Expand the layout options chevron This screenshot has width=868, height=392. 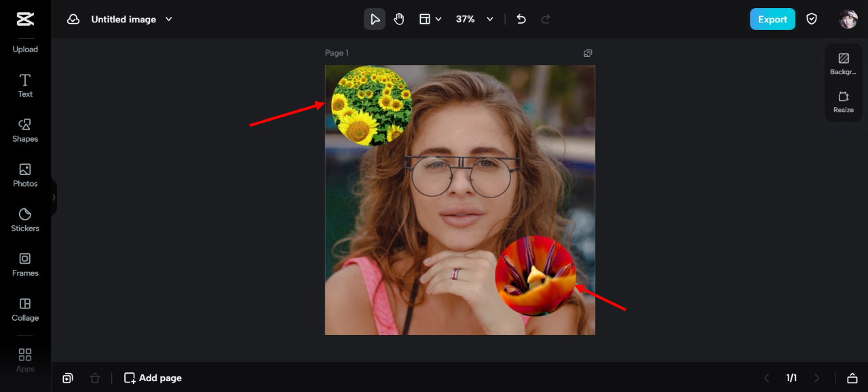(x=438, y=19)
